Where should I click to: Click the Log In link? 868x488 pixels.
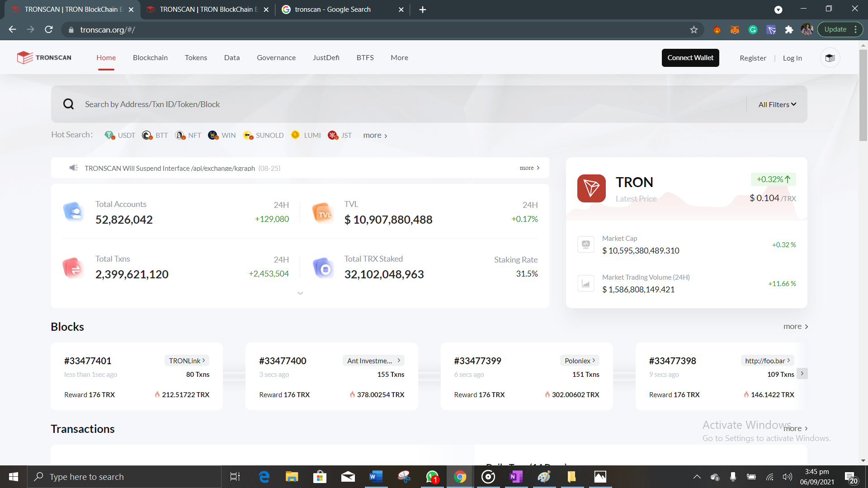(x=792, y=58)
